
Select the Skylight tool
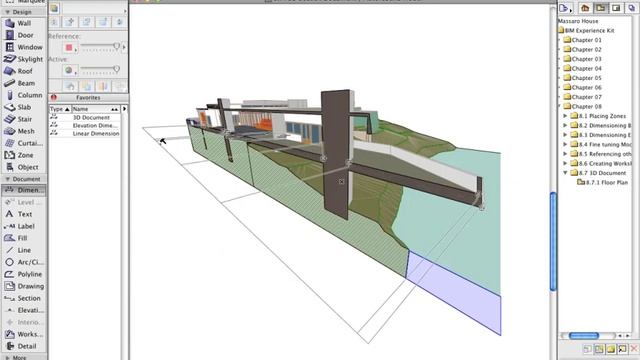24,59
